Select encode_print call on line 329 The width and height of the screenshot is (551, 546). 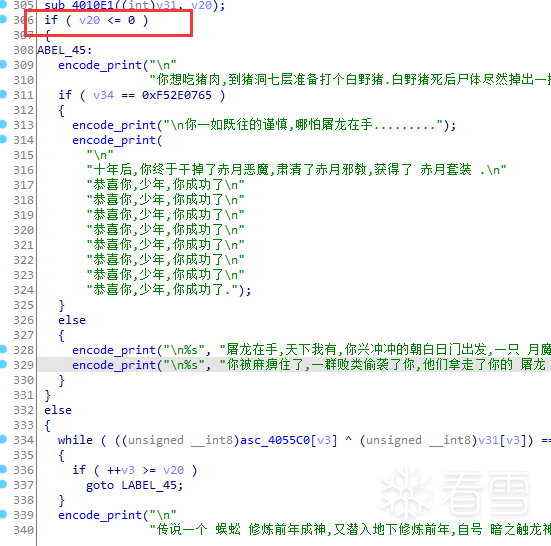click(114, 365)
